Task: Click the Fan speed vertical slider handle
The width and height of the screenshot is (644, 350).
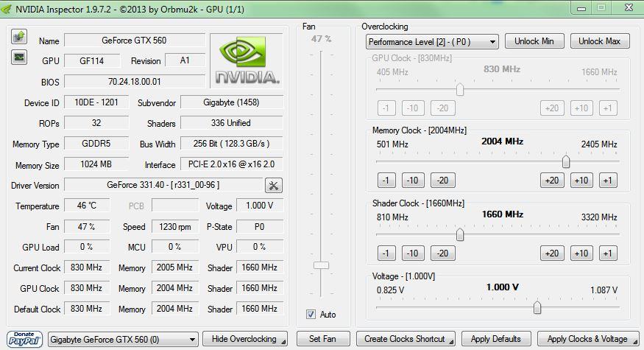Action: (x=321, y=265)
